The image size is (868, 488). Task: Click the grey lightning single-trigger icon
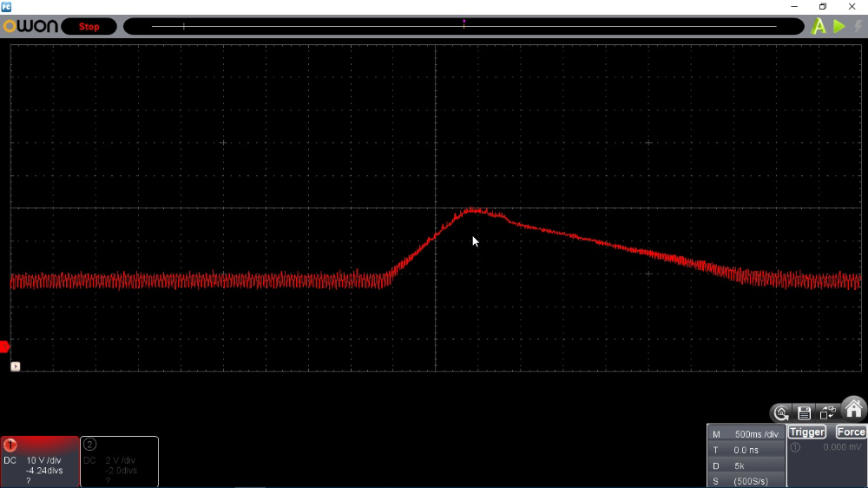[858, 26]
